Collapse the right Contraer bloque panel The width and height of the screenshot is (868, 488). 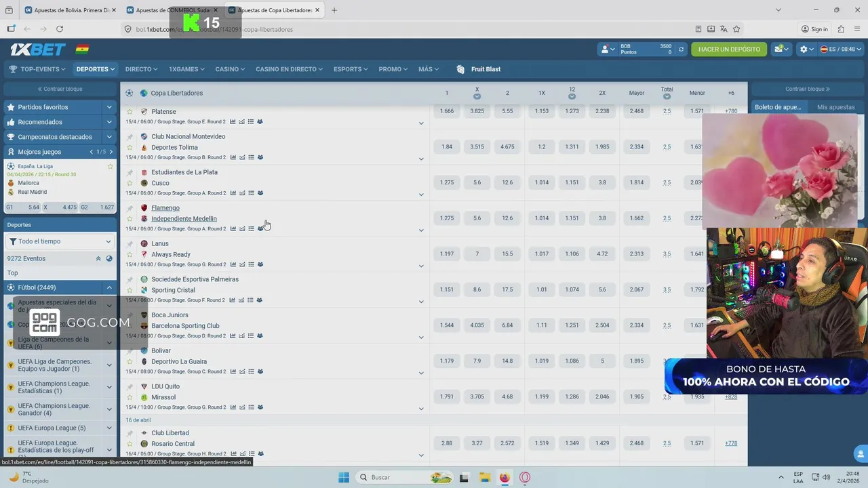pos(807,89)
